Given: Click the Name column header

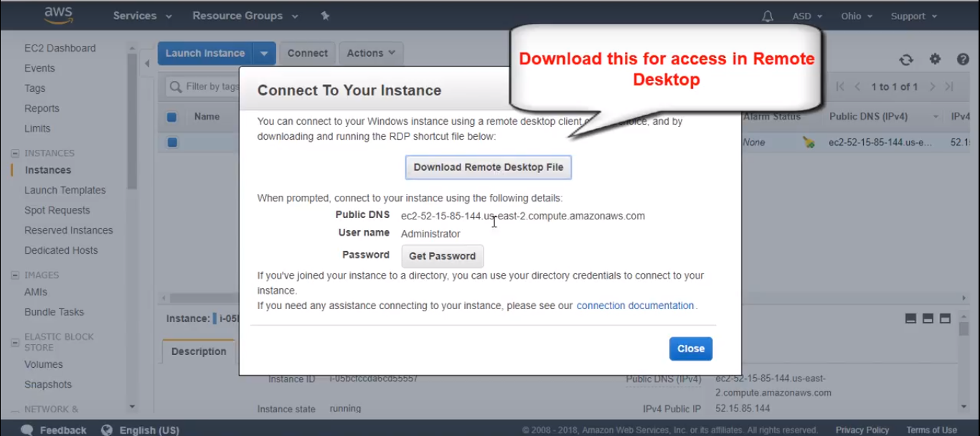Looking at the screenshot, I should click(x=207, y=116).
